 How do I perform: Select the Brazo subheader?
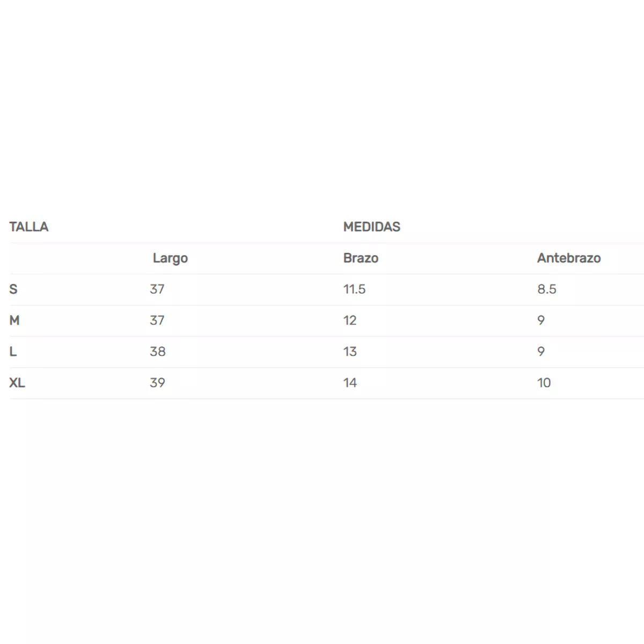pos(361,258)
